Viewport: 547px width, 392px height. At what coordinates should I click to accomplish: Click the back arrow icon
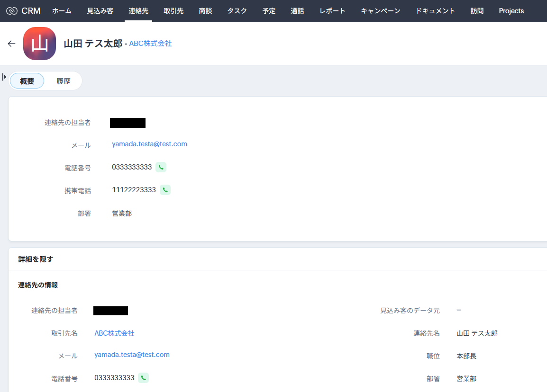click(12, 44)
